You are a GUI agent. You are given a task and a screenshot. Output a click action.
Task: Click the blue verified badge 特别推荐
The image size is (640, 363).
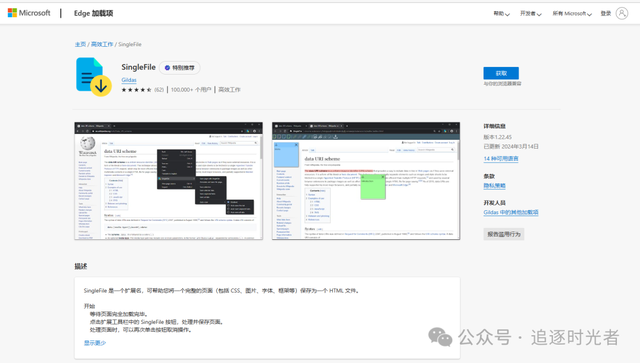coord(180,68)
